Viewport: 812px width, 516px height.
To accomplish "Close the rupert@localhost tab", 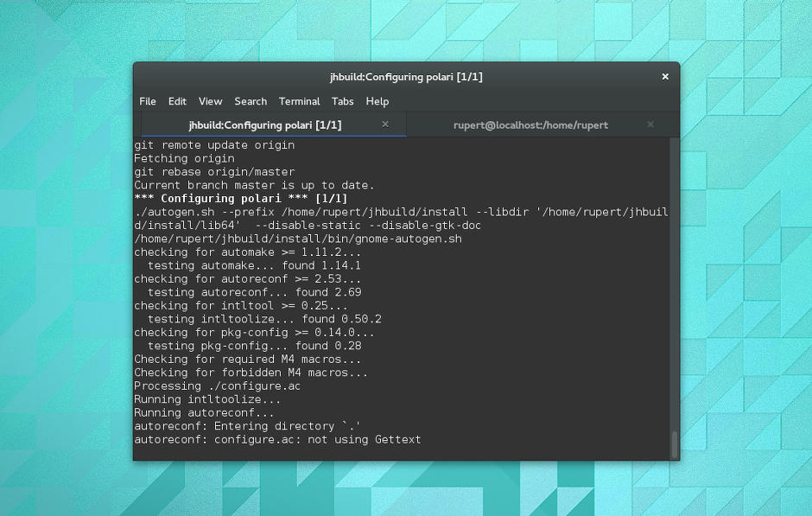I will click(x=650, y=124).
